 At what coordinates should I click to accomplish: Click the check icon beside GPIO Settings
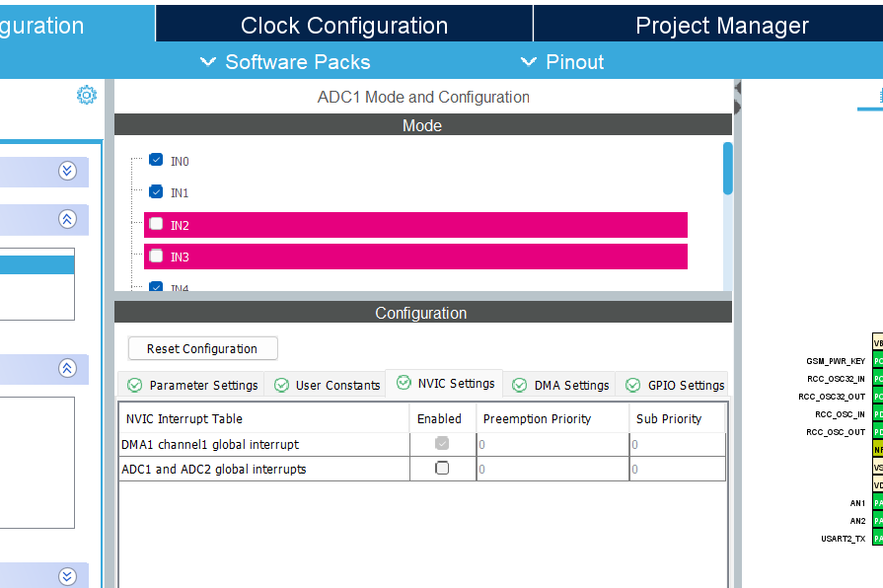coord(632,385)
